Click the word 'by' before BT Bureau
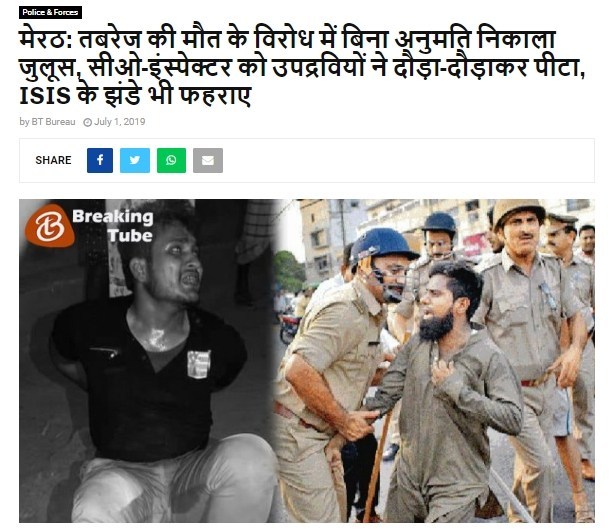The image size is (614, 529). coord(24,122)
